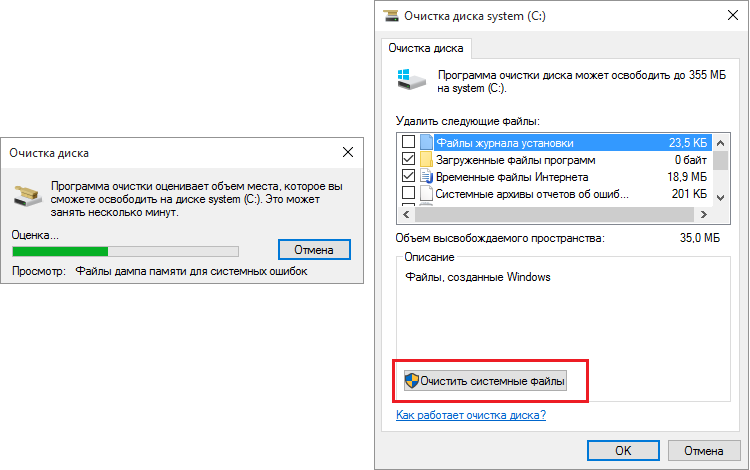Viewport: 750px width, 470px height.
Task: Select the Файлы журнала установки file icon
Action: (x=426, y=142)
